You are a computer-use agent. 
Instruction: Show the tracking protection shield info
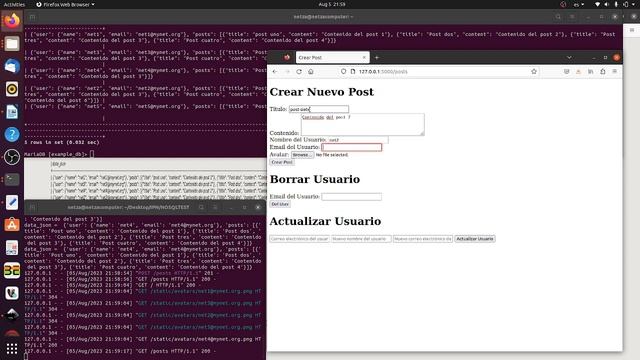[343, 71]
